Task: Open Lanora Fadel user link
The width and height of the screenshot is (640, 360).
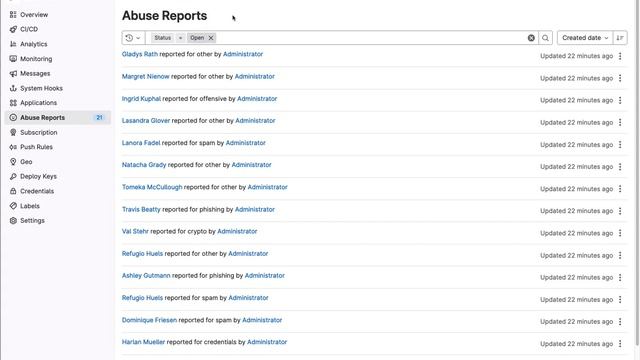Action: tap(141, 143)
